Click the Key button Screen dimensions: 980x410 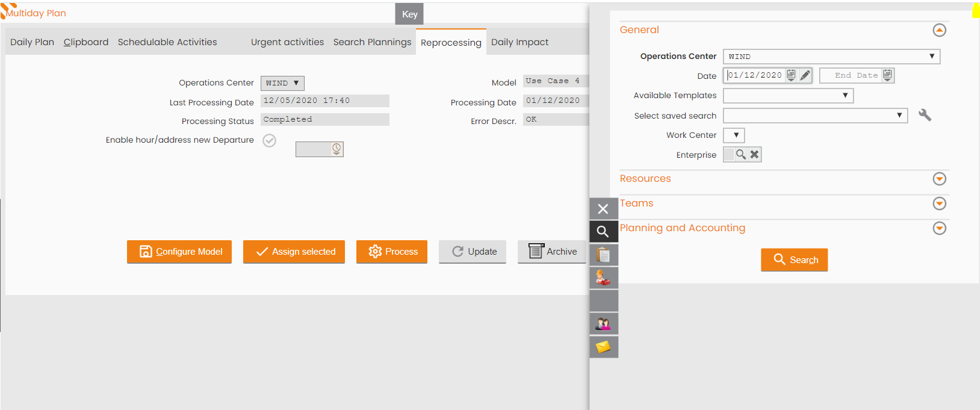[x=409, y=14]
